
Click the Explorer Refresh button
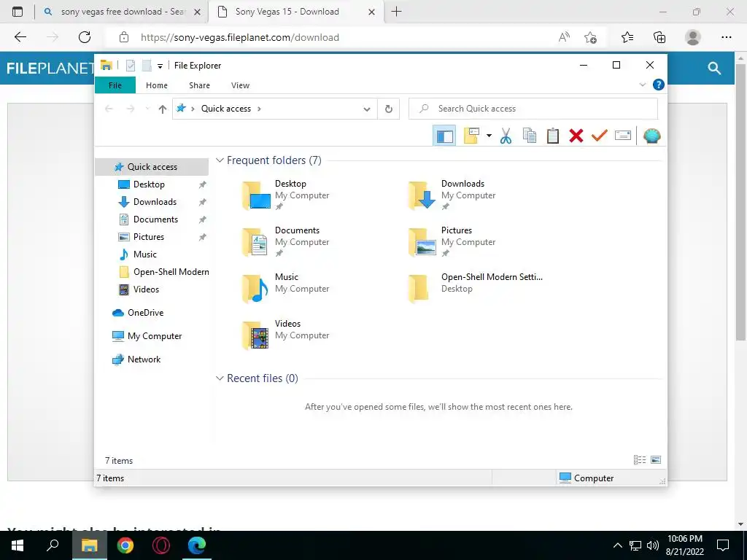point(389,109)
